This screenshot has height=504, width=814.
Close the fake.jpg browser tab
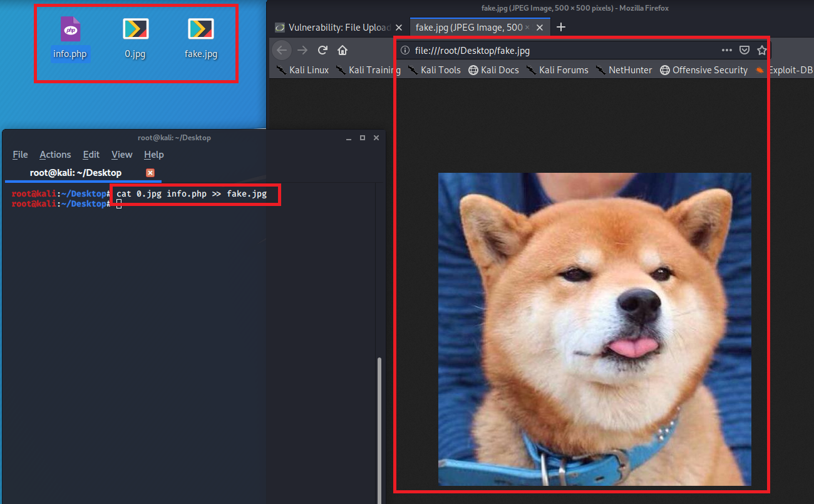pos(540,28)
